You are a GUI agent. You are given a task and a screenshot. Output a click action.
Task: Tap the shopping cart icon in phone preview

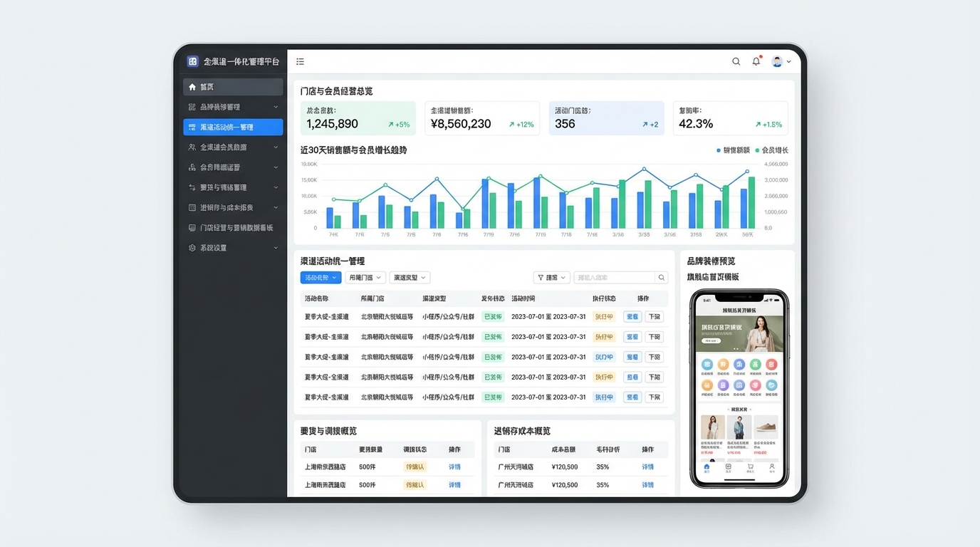coord(750,467)
